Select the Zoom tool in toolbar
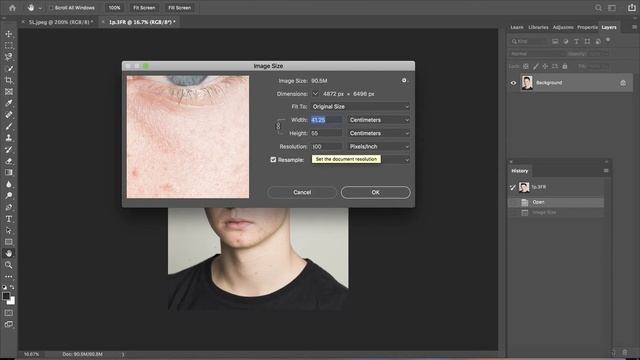Screen dimensions: 640x360 pos(9,265)
